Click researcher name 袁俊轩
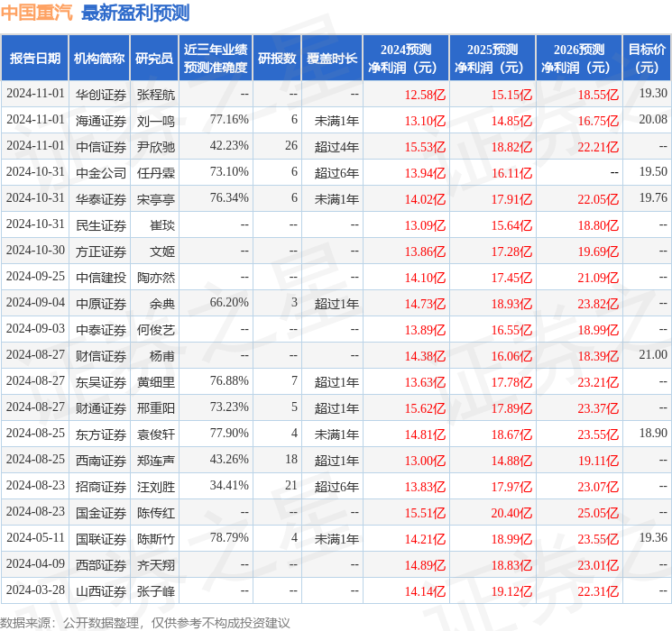Screen dimensions: 672x631 tap(156, 434)
